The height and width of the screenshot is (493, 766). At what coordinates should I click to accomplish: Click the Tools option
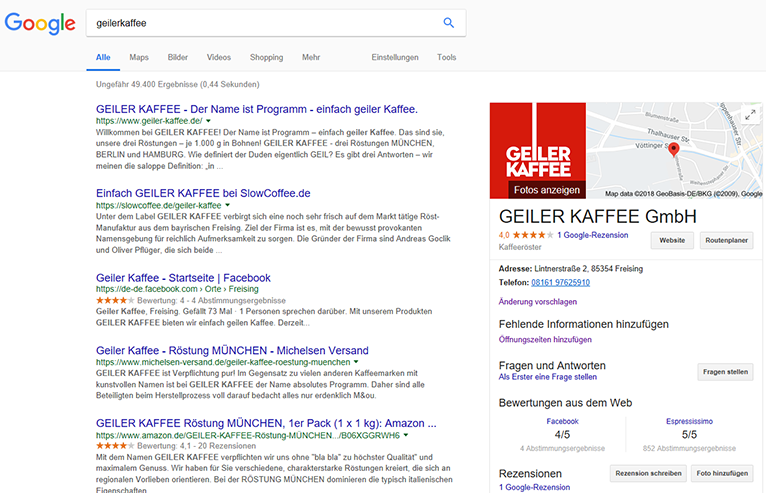[x=446, y=58]
